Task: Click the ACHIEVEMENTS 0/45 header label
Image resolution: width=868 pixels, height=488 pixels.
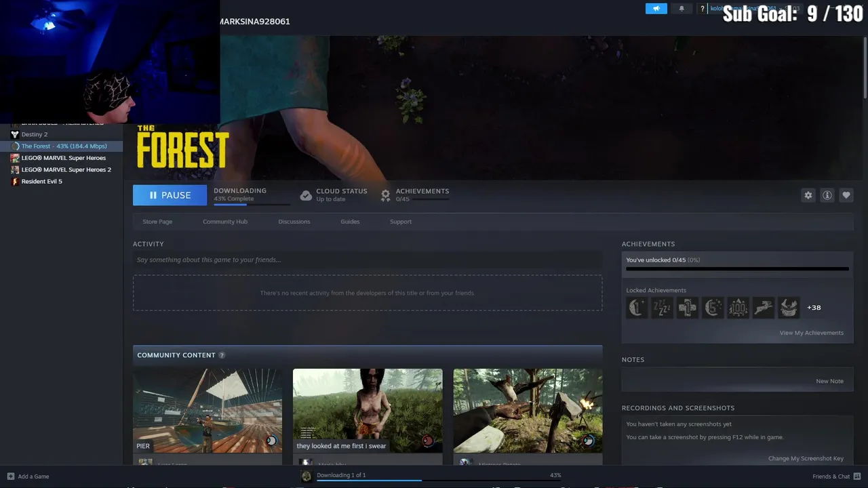Action: 422,195
